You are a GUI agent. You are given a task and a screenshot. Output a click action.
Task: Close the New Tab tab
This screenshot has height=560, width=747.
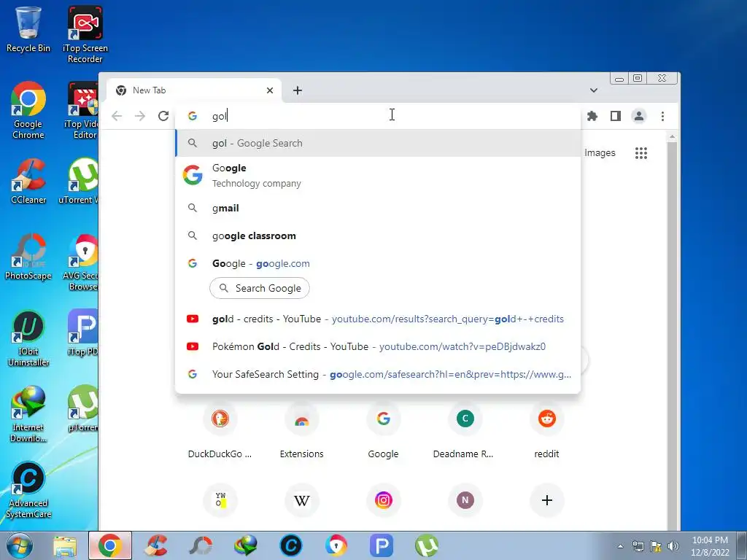270,90
